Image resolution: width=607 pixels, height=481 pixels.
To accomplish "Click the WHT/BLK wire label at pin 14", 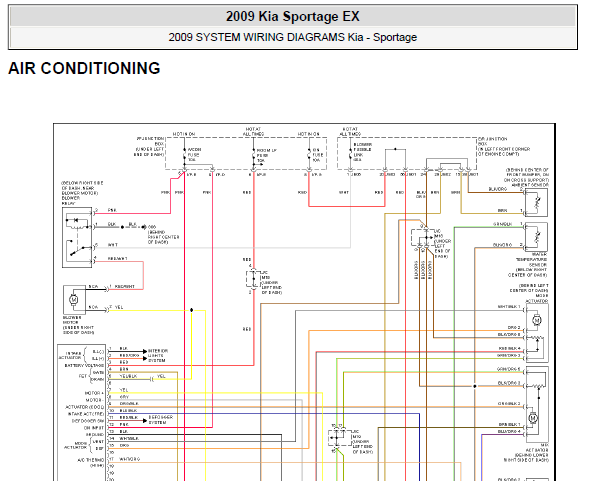I will (x=129, y=438).
